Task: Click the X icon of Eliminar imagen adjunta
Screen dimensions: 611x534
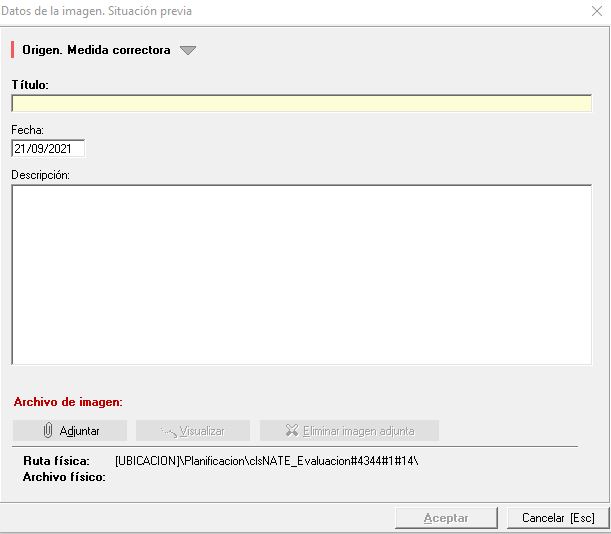Action: click(291, 431)
